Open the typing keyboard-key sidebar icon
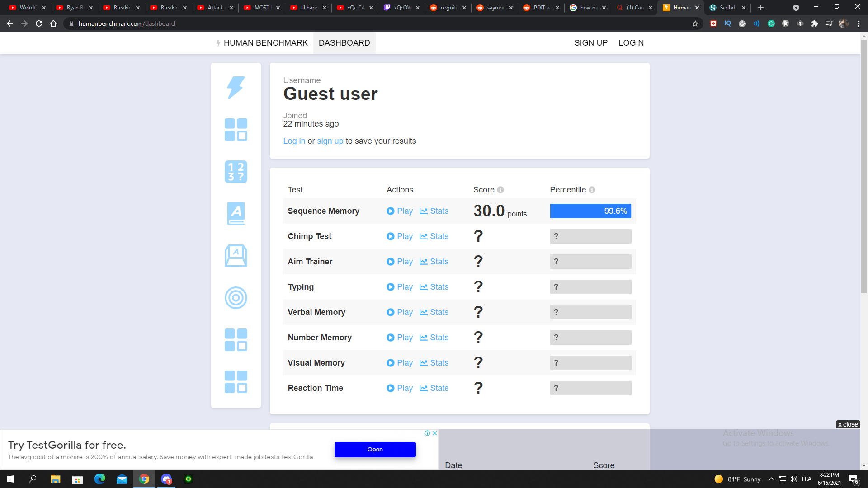 [236, 256]
